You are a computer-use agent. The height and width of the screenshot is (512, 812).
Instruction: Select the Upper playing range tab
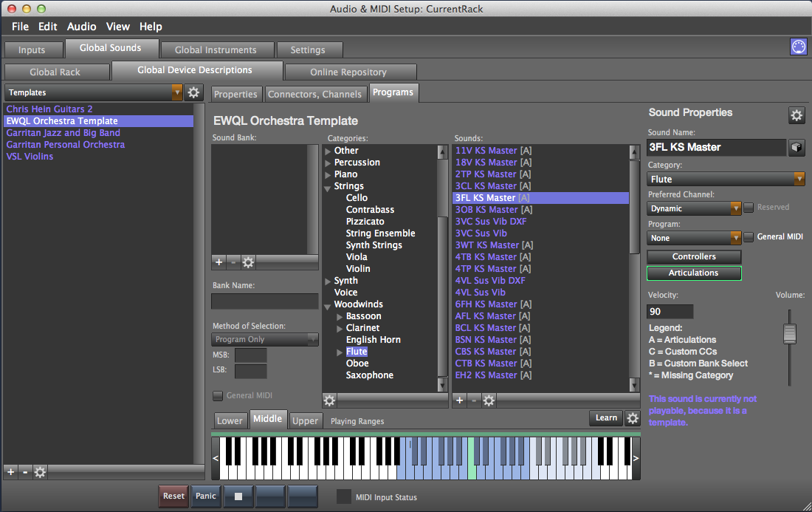(x=305, y=421)
